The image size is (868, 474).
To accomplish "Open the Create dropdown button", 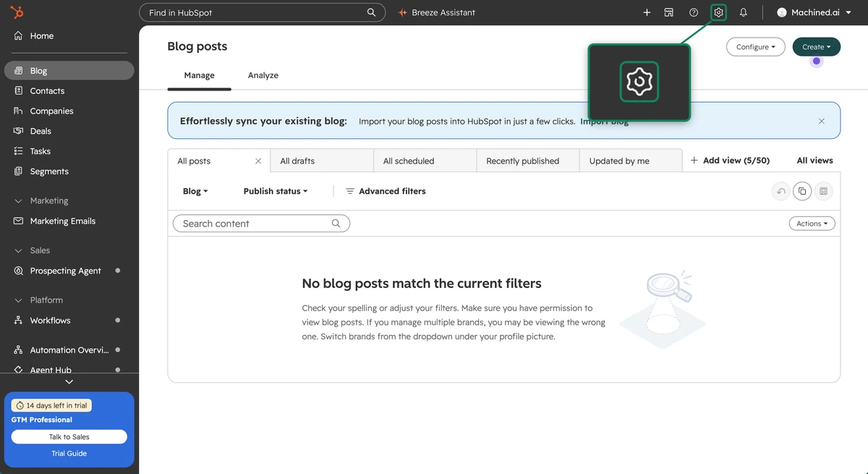I will [816, 47].
